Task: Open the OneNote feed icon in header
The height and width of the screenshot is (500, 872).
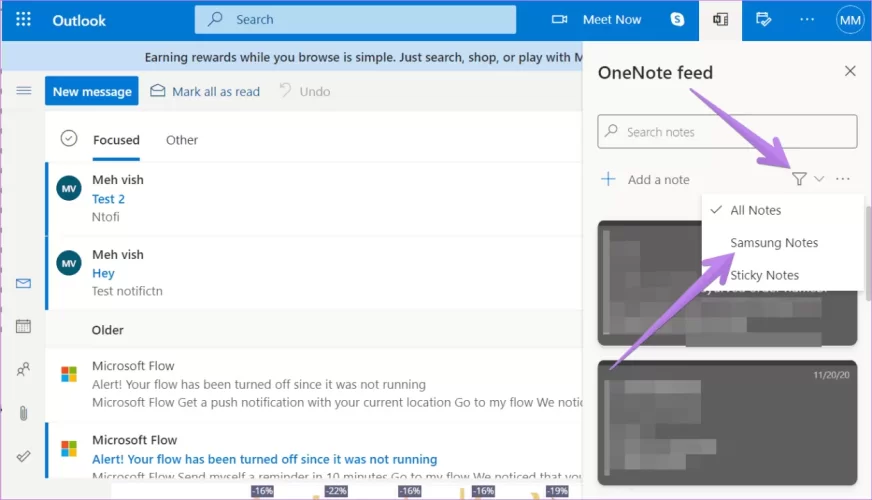Action: (718, 20)
